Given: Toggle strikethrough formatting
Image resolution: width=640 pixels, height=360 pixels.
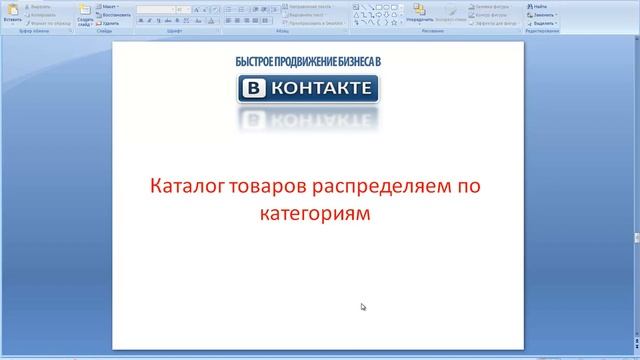Looking at the screenshot, I should pyautogui.click(x=167, y=20).
